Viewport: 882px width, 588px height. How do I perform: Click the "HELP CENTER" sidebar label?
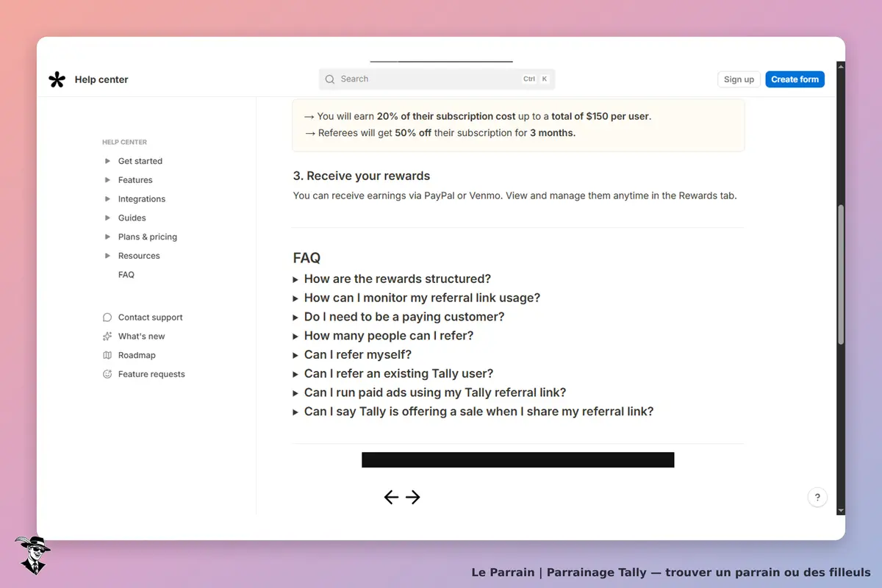[x=124, y=142]
